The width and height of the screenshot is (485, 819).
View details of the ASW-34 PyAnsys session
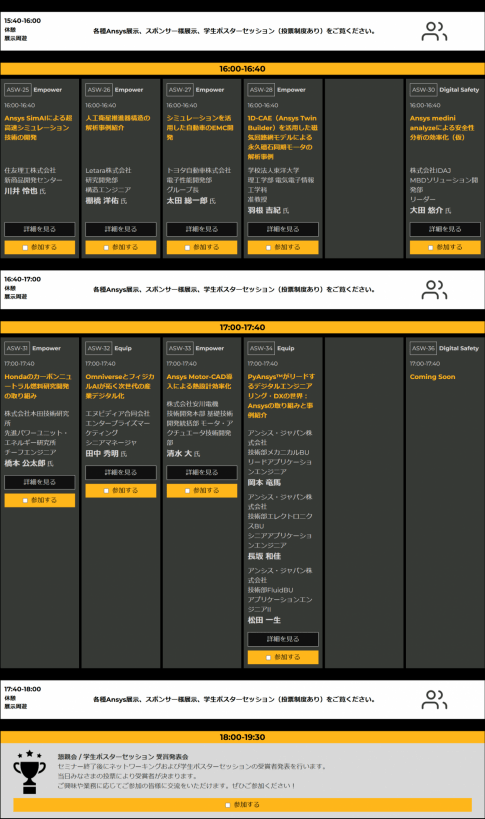(x=283, y=639)
